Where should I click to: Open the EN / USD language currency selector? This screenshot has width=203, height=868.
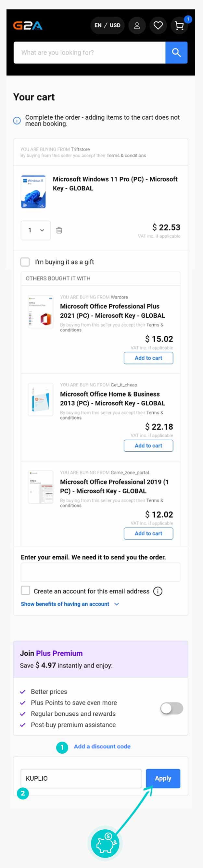(x=108, y=25)
